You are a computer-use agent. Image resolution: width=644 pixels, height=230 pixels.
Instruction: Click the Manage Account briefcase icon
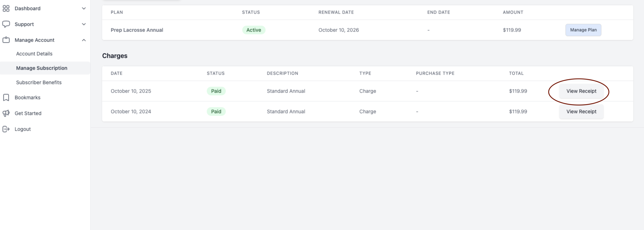tap(6, 40)
